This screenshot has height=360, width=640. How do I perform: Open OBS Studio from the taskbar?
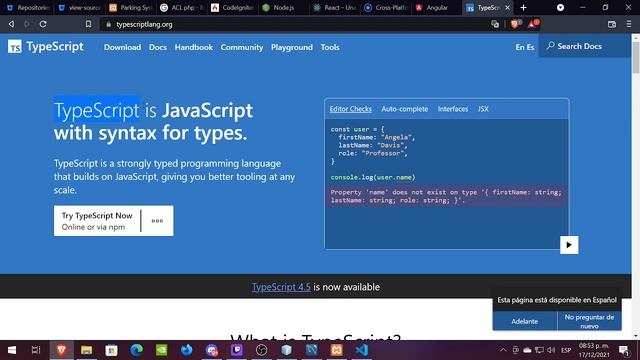click(x=262, y=350)
